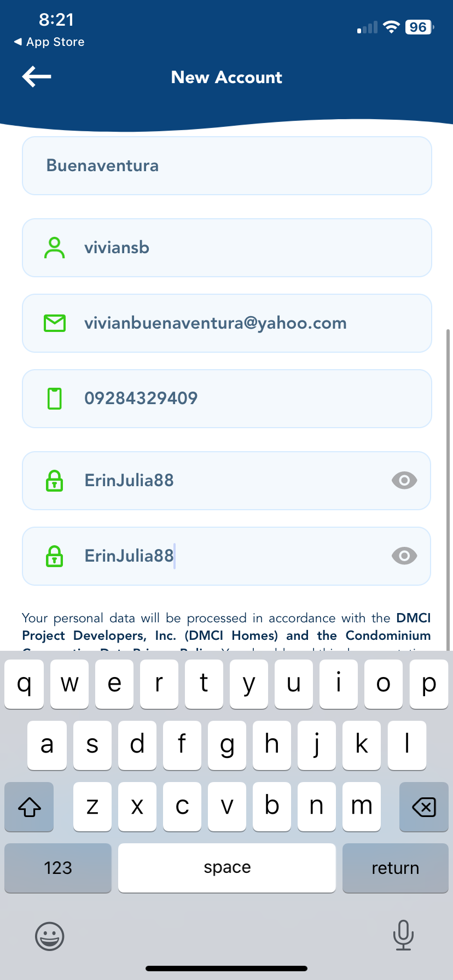Tap the green email envelope icon

[54, 323]
